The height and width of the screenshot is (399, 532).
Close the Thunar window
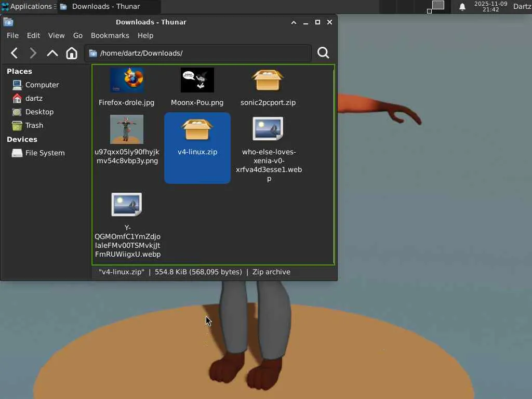[x=329, y=22]
